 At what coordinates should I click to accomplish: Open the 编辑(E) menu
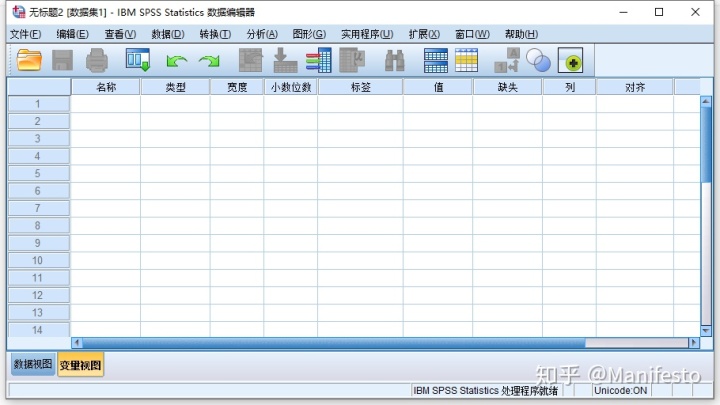(x=72, y=34)
